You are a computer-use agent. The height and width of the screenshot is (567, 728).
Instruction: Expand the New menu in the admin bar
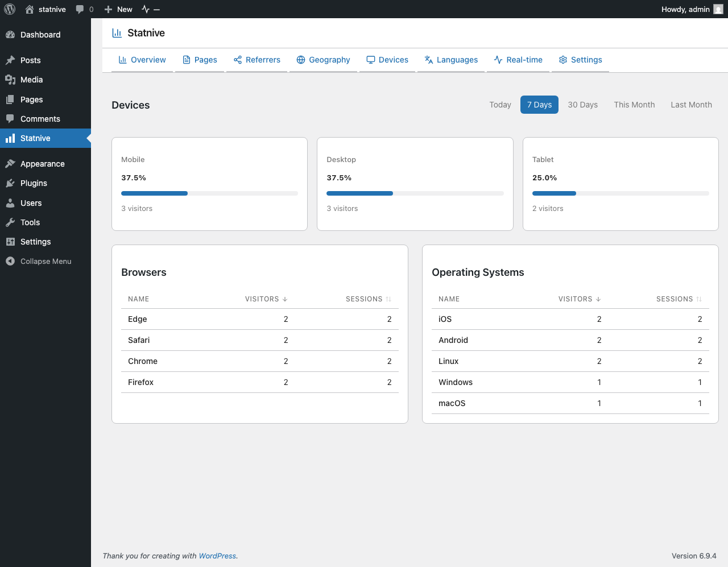118,9
